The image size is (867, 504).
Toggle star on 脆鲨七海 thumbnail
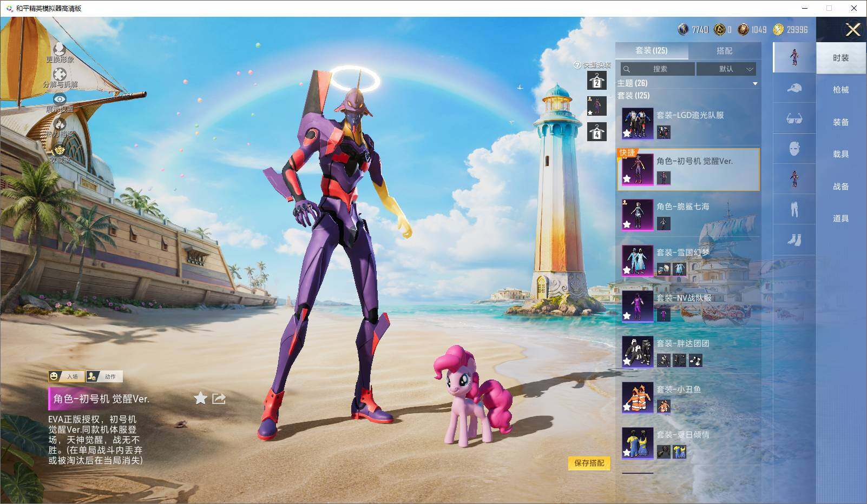[x=627, y=224]
